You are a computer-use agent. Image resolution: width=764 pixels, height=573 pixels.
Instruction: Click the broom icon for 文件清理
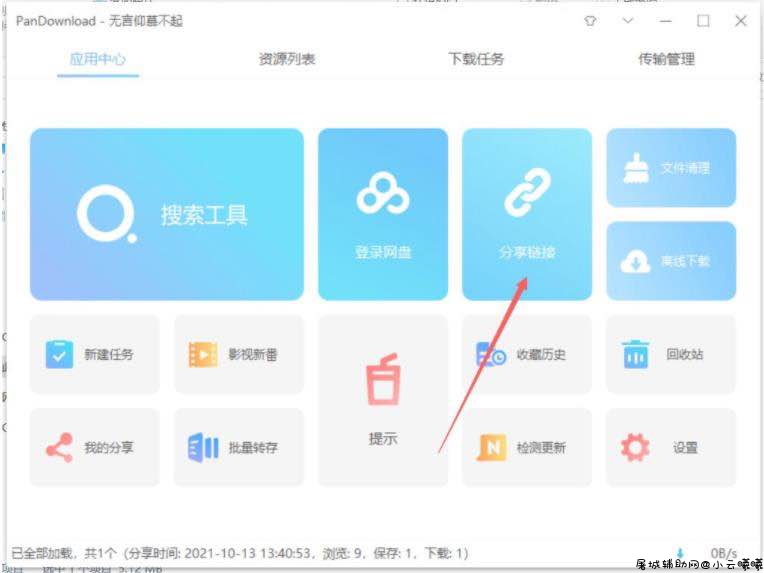636,168
